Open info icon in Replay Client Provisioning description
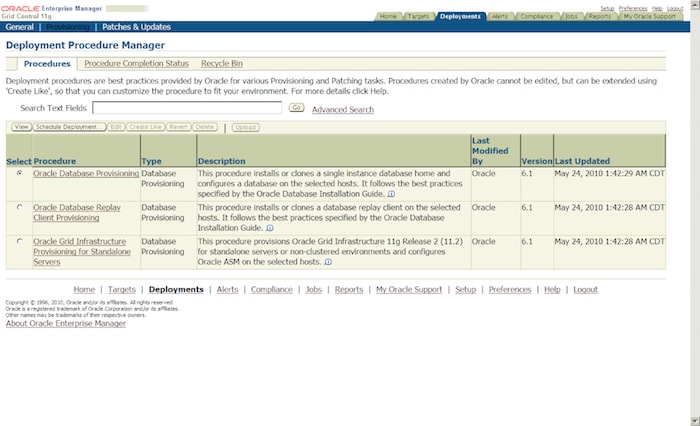The image size is (700, 426). click(x=270, y=228)
